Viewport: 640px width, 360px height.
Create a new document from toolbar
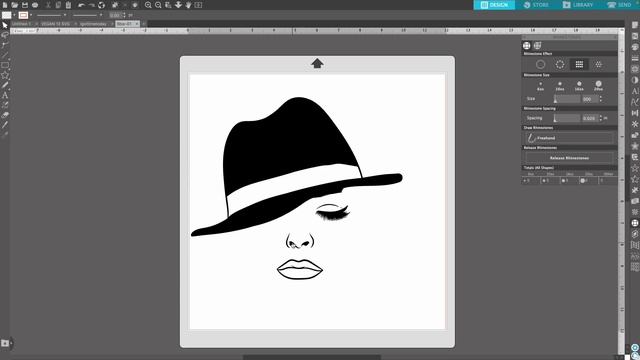click(5, 5)
